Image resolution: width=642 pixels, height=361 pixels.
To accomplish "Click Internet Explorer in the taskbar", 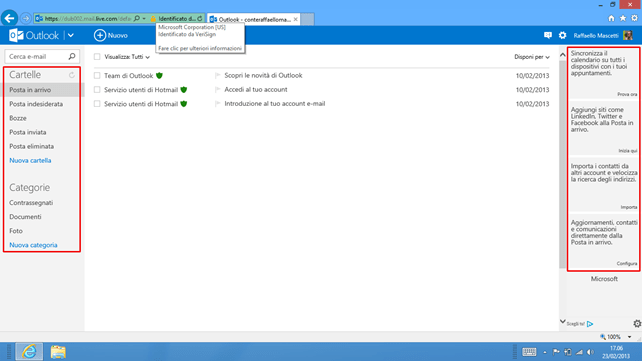I will click(29, 352).
